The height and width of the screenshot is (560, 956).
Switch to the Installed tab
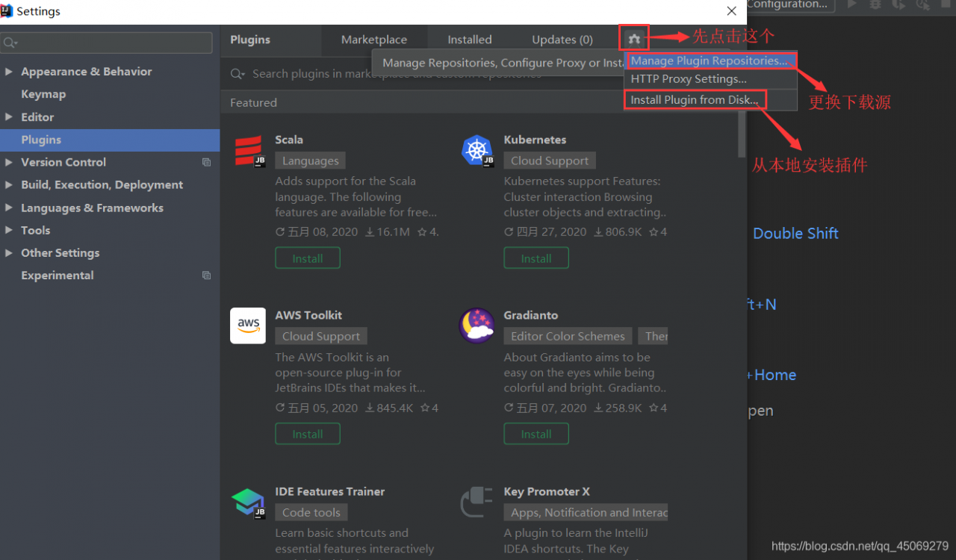470,40
